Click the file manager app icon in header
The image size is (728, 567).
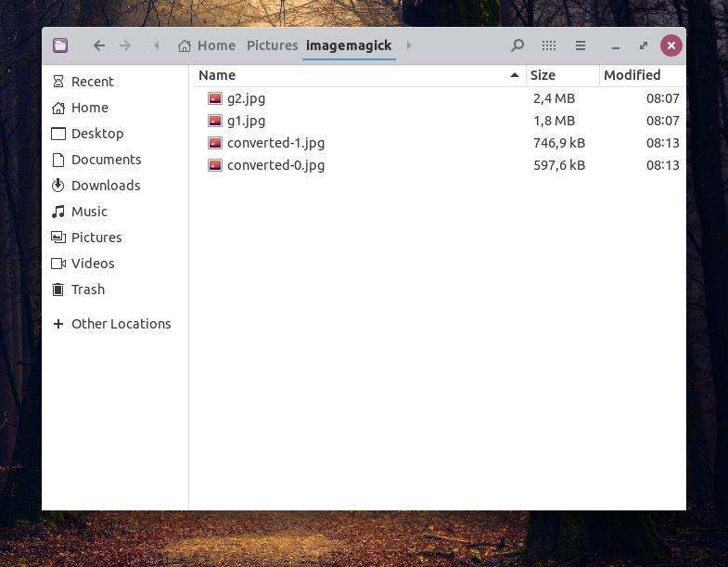click(x=60, y=45)
